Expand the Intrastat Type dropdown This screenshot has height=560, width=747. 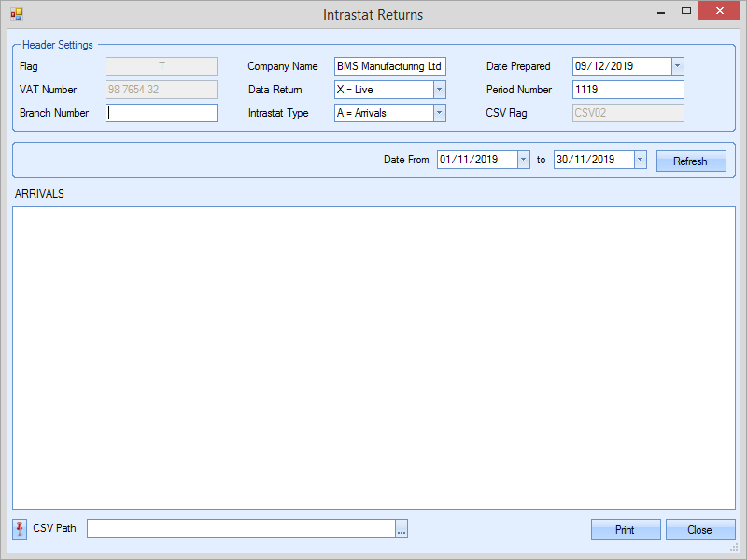[439, 113]
